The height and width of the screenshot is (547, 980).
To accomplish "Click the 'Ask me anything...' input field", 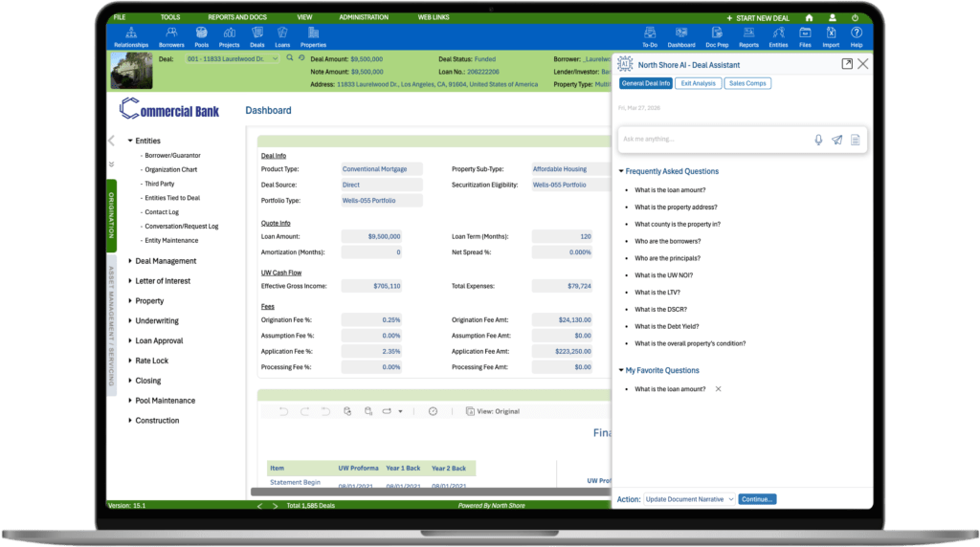I will tap(713, 140).
